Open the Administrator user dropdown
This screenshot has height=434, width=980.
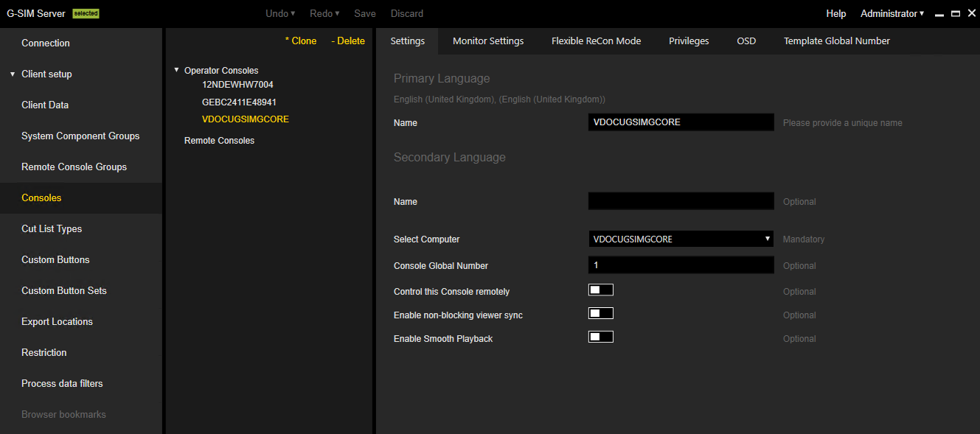pyautogui.click(x=892, y=13)
